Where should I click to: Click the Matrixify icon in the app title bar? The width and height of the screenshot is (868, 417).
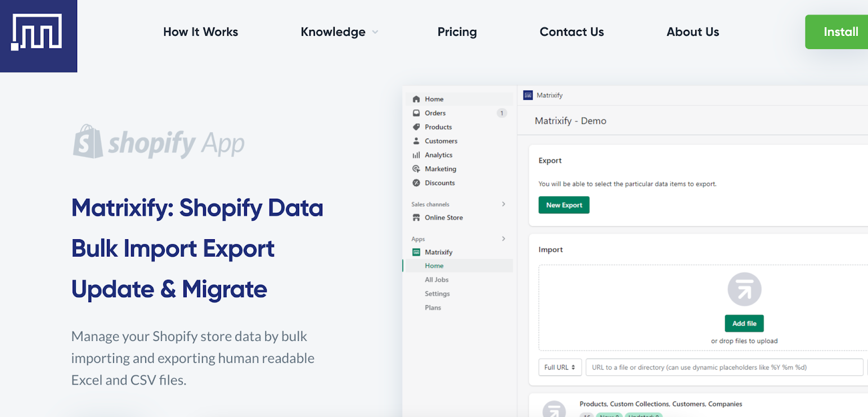click(528, 95)
